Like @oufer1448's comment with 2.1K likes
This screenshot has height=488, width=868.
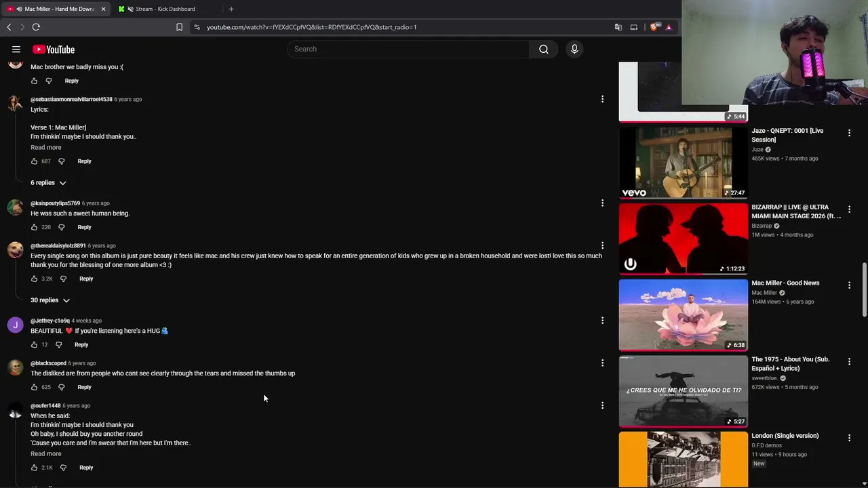point(34,468)
